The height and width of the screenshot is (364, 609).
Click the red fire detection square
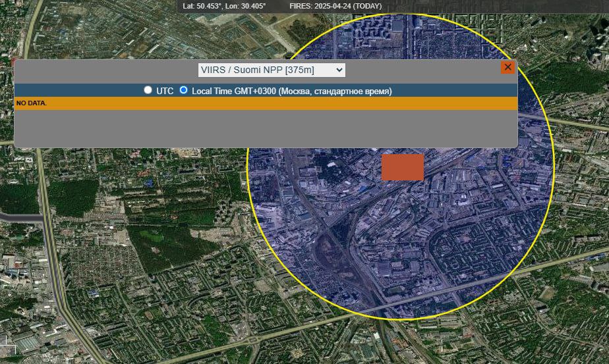tap(402, 167)
